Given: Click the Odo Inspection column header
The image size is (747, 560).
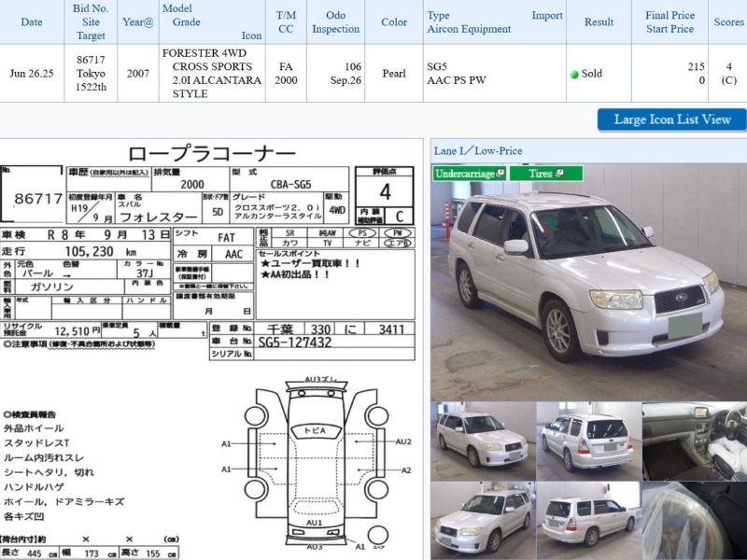Looking at the screenshot, I should (335, 21).
